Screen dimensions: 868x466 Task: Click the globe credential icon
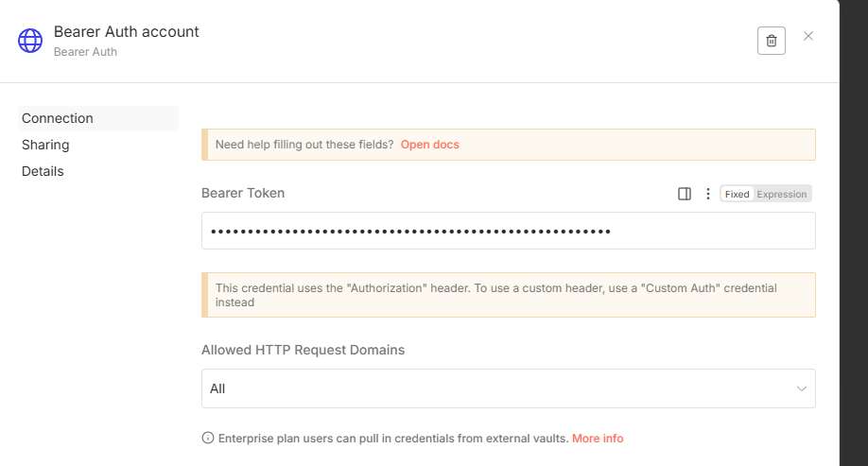tap(30, 41)
